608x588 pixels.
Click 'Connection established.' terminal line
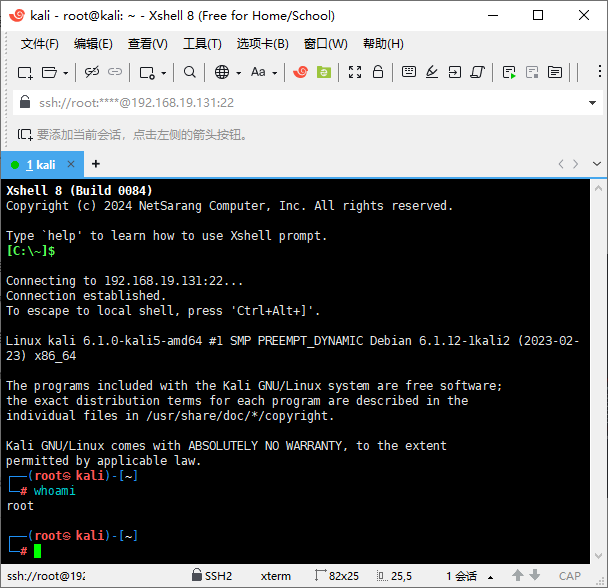click(86, 296)
